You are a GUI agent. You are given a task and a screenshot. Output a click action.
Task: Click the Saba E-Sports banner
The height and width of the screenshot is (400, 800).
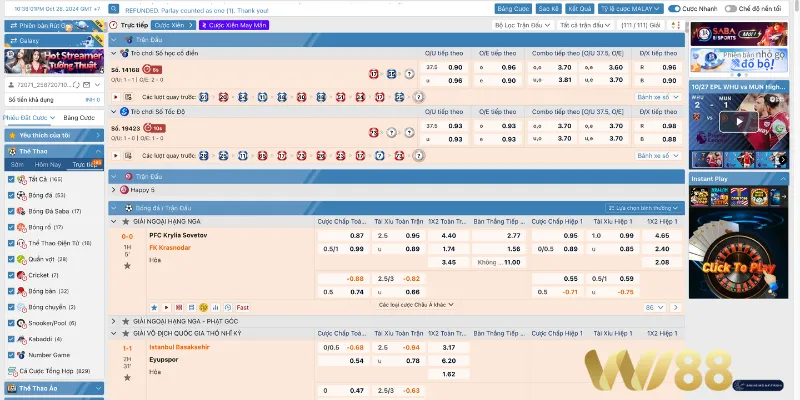739,34
